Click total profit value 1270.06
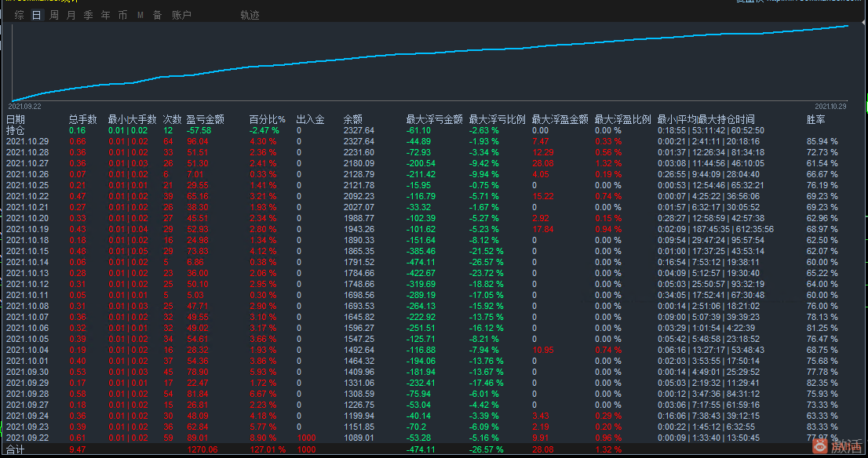 (202, 449)
